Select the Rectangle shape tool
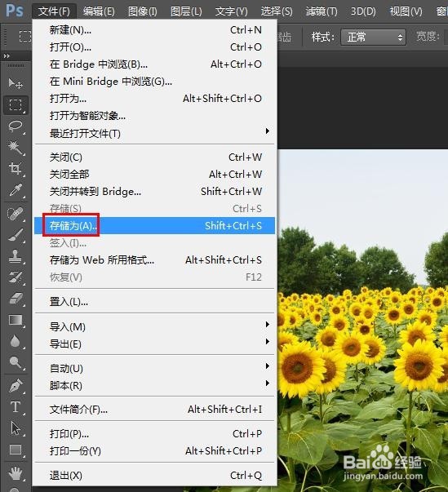Screen dimensions: 448x492 click(16, 450)
